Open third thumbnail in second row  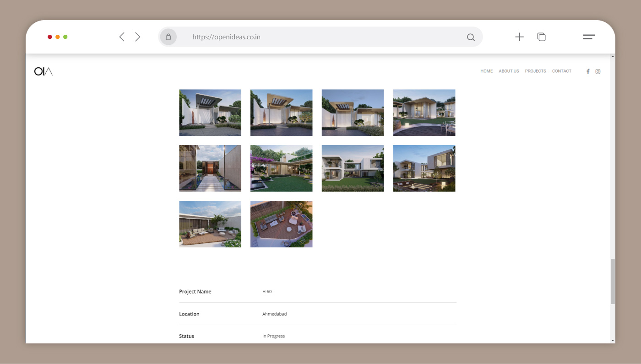(x=353, y=168)
